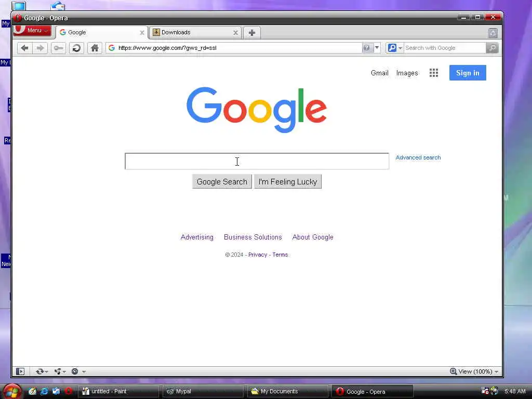532x399 pixels.
Task: Open Images link
Action: tap(407, 73)
